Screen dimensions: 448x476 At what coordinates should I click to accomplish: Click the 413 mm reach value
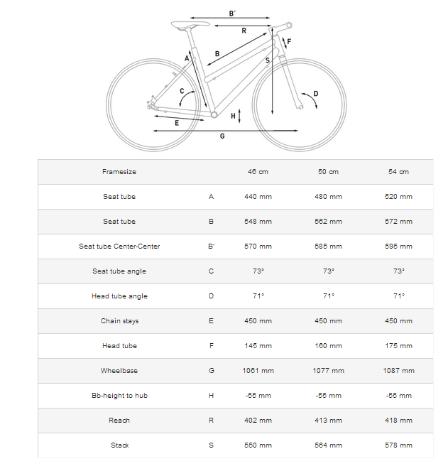point(328,421)
